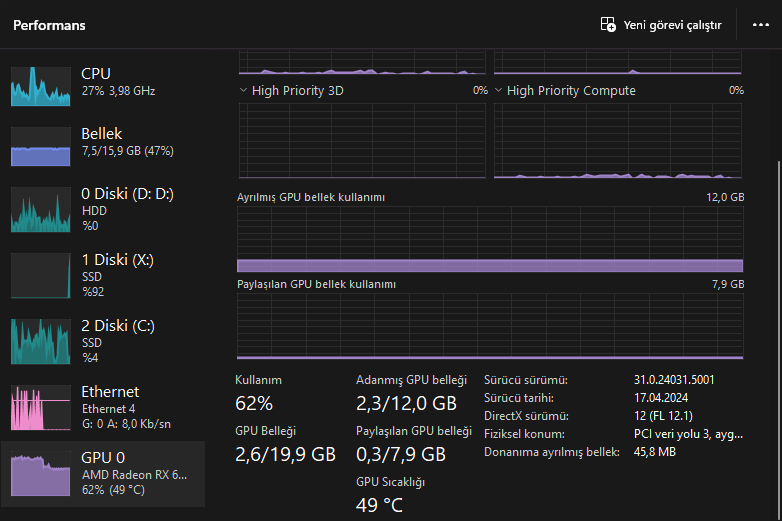
Task: Select the CPU usage graph thumbnail
Action: tap(40, 87)
